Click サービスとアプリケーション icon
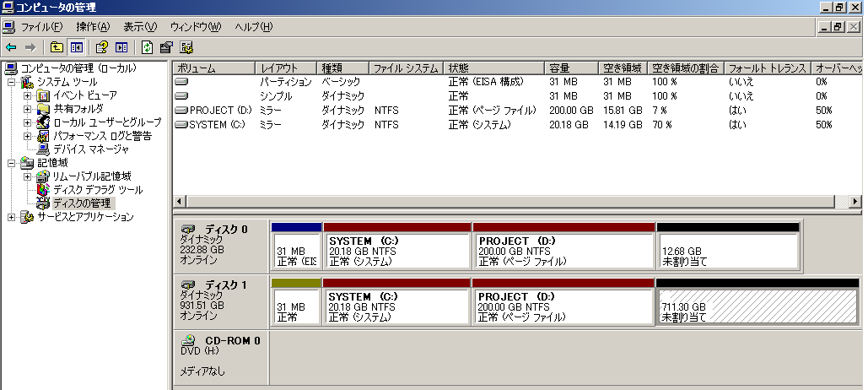Image resolution: width=868 pixels, height=390 pixels. tap(27, 217)
